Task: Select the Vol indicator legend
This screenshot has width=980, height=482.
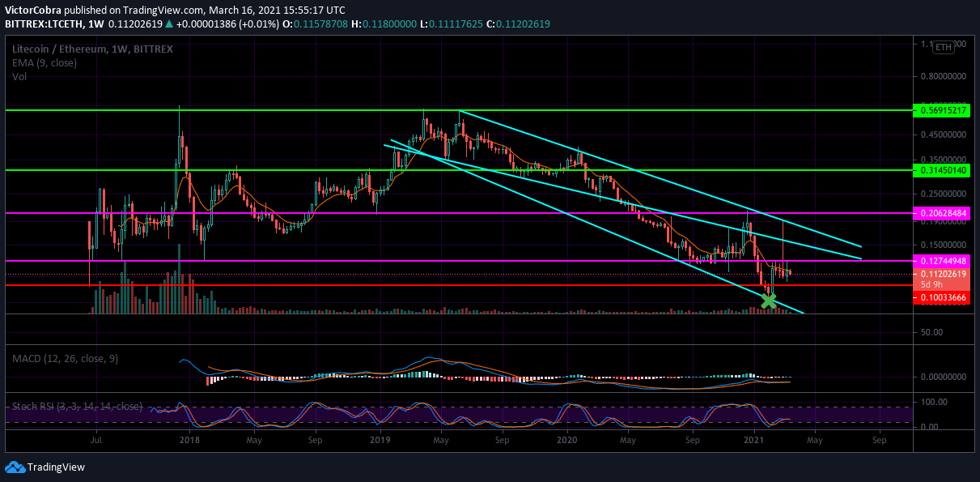Action: (x=19, y=76)
